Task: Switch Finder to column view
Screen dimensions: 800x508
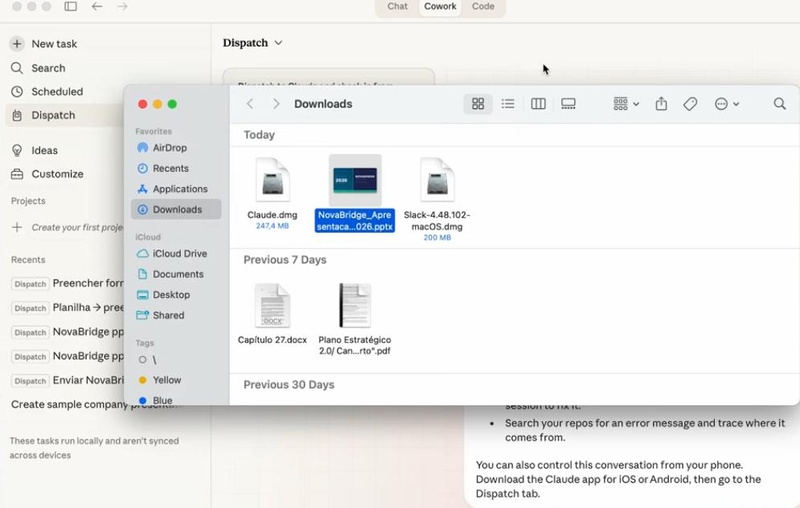Action: 538,104
